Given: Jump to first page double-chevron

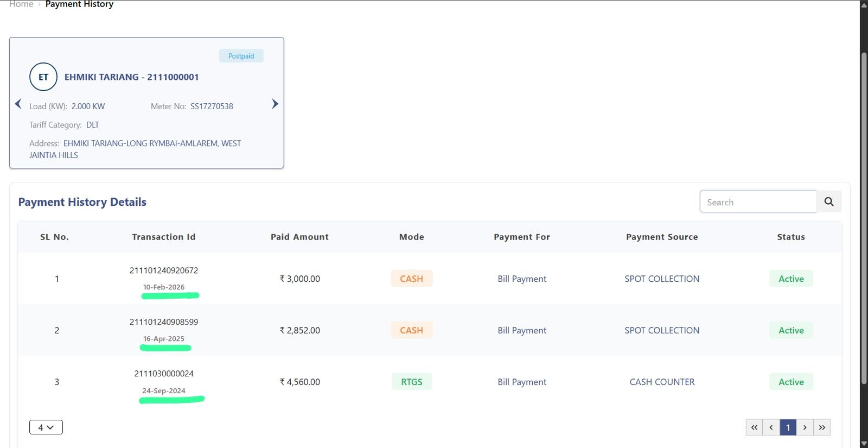Looking at the screenshot, I should (754, 427).
